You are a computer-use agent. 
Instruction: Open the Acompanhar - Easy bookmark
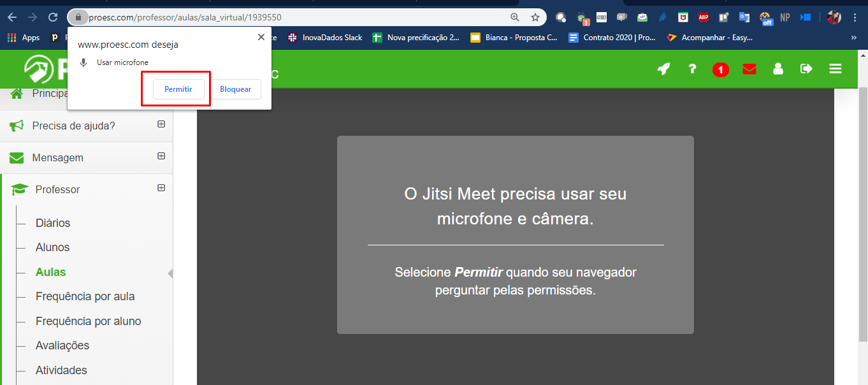tap(710, 38)
